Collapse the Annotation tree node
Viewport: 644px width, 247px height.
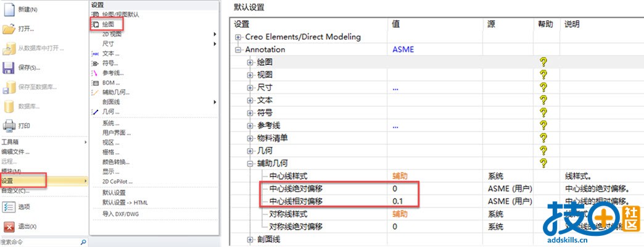[238, 50]
